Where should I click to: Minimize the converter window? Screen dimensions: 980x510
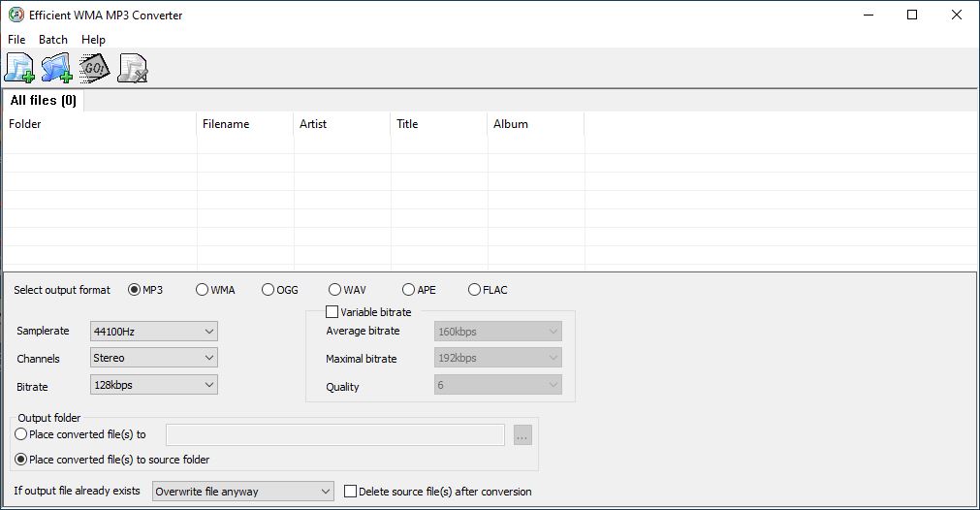pos(869,15)
